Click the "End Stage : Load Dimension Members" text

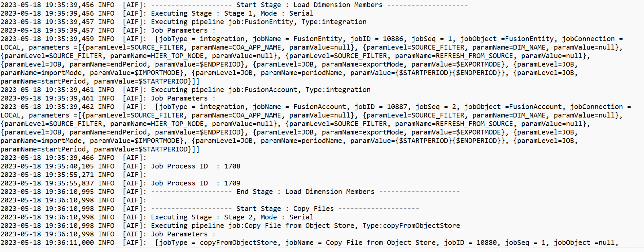coord(305,192)
